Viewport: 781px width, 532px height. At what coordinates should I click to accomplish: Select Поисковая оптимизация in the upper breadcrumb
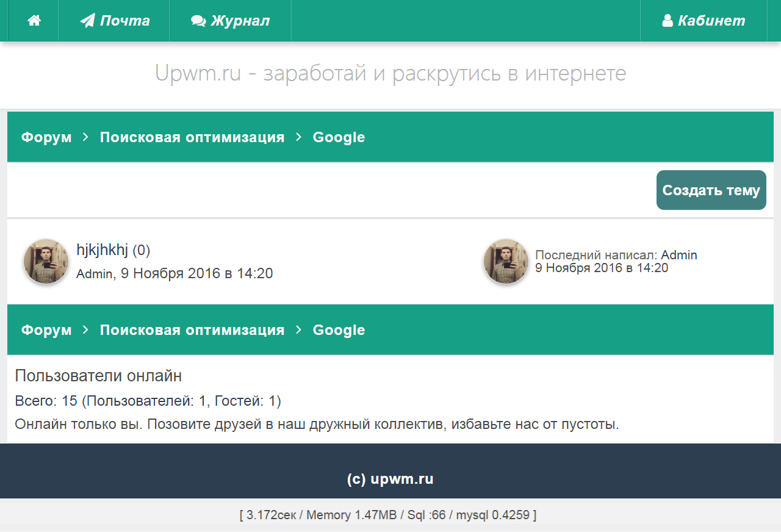192,137
